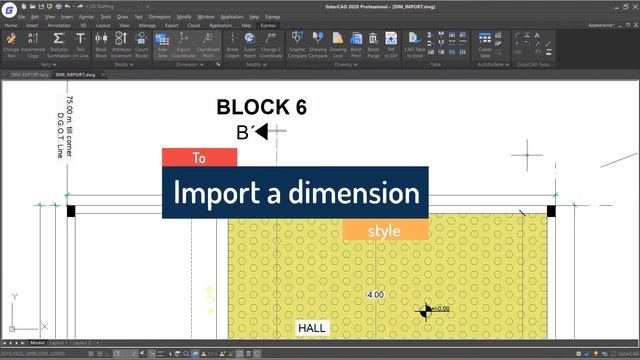Close the DIM_IMPORT.dwg drawing tab
This screenshot has height=360, width=640.
[103, 75]
